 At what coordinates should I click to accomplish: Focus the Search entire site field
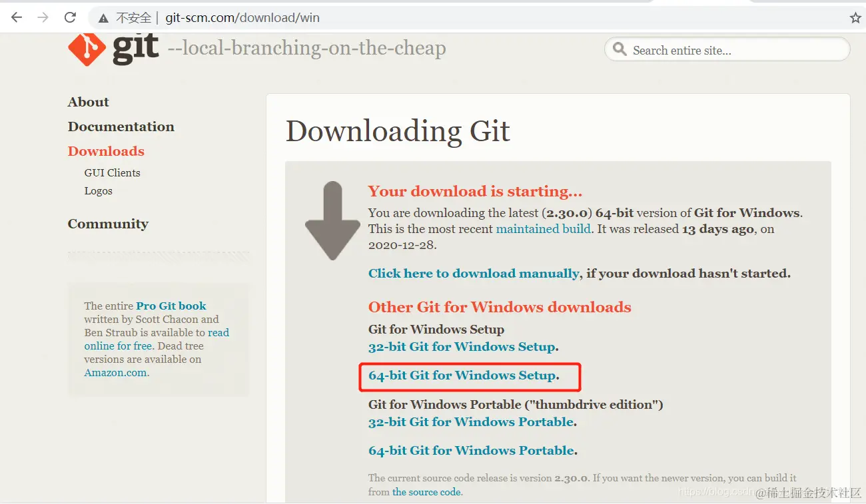click(727, 50)
